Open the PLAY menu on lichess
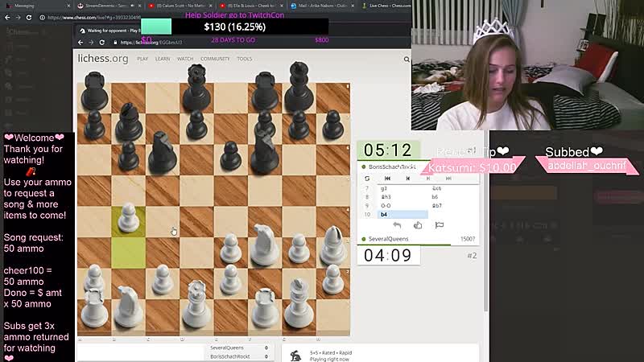 point(142,59)
